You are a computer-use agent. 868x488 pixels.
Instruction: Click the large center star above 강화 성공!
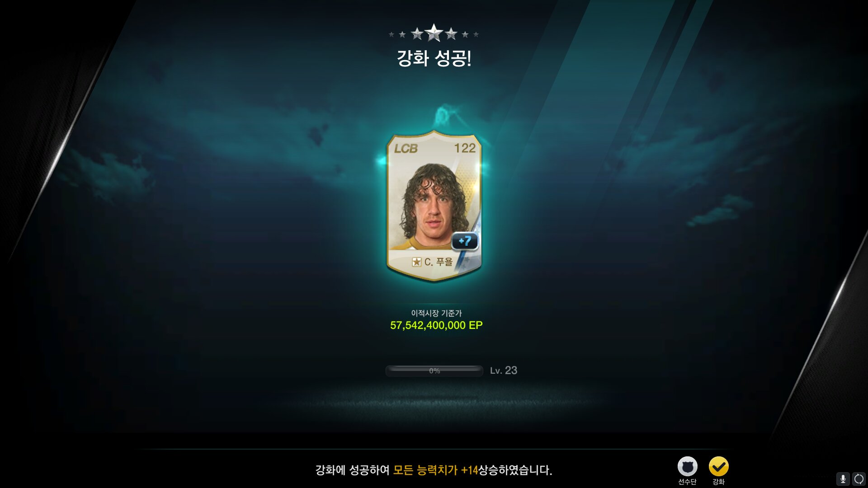click(x=434, y=33)
